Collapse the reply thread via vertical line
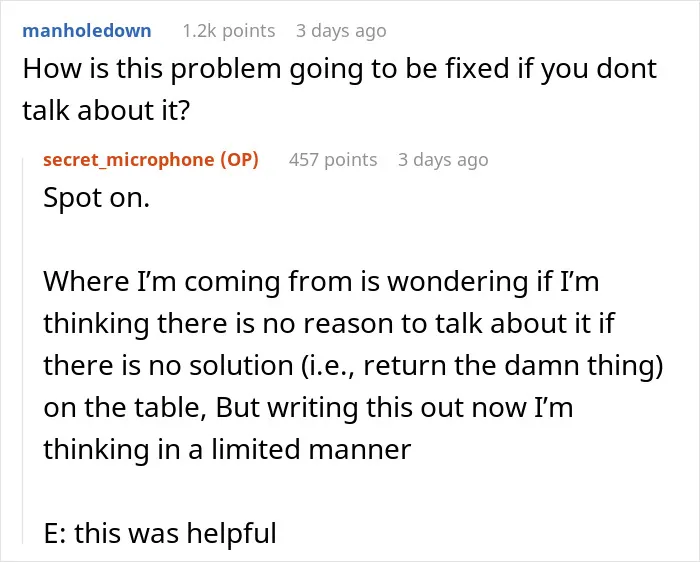 tap(23, 350)
